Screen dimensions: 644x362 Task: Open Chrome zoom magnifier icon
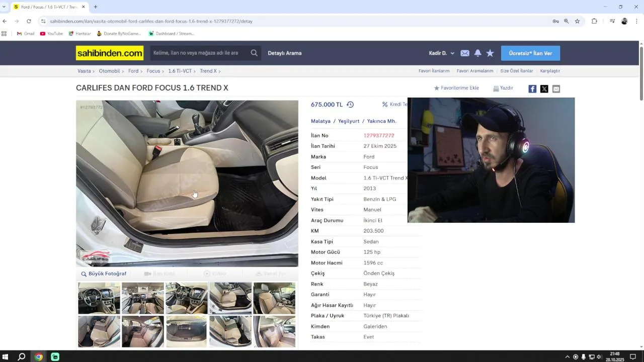pos(567,21)
